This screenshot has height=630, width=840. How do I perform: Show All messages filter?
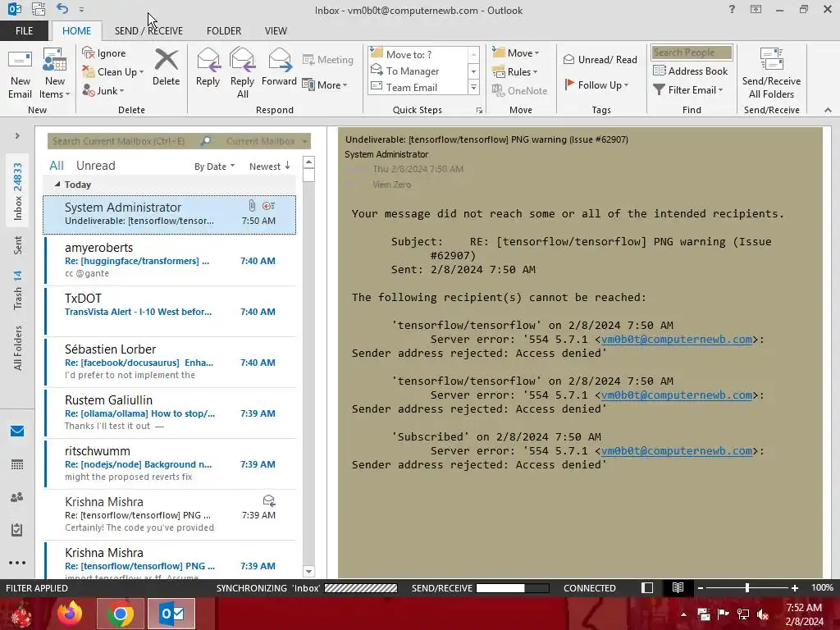pyautogui.click(x=57, y=166)
